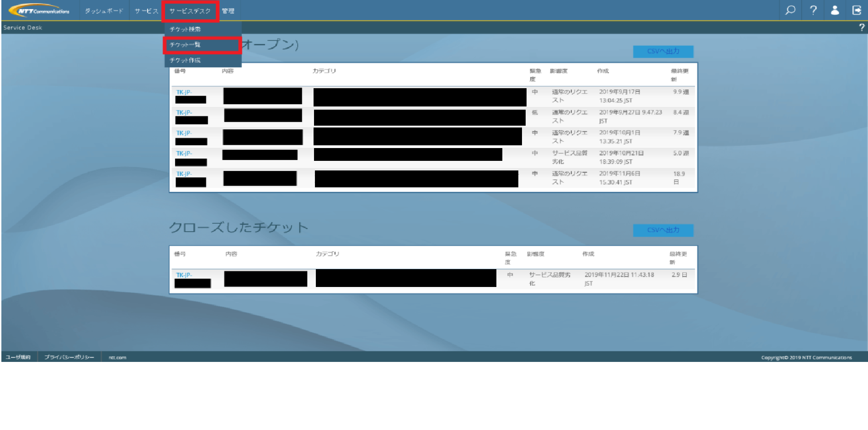Click the 2019年11月22日 11:43:18 JST date
This screenshot has height=430, width=868.
pyautogui.click(x=619, y=279)
